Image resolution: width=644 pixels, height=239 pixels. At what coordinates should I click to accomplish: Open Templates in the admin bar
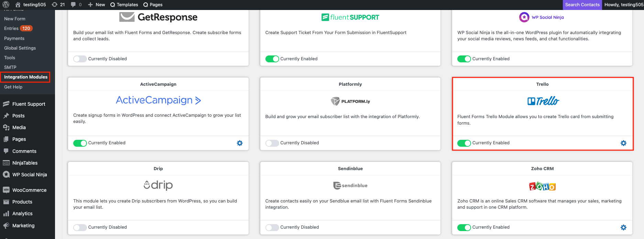(x=124, y=4)
